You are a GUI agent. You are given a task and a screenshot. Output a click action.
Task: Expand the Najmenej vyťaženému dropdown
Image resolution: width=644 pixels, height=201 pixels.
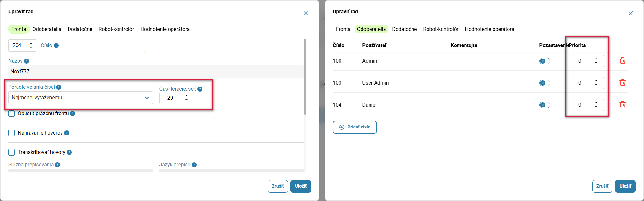[x=80, y=98]
